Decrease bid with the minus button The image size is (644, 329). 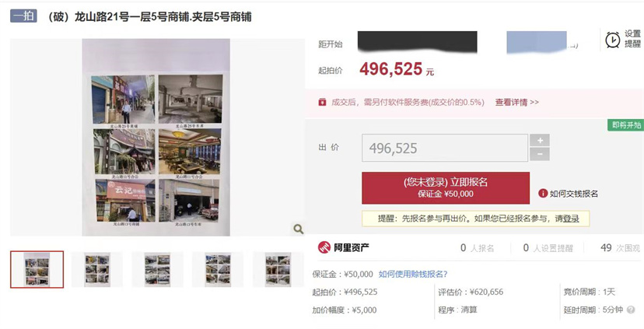coord(540,155)
